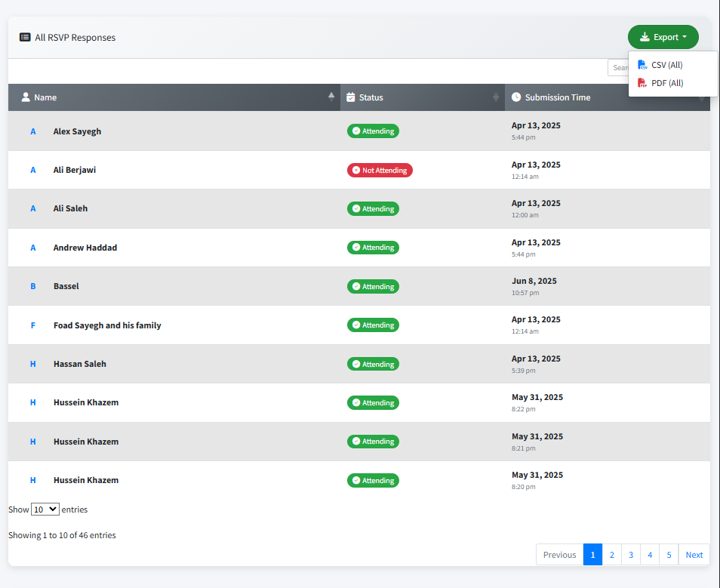Click the calendar icon in Status header
720x588 pixels.
click(x=351, y=97)
